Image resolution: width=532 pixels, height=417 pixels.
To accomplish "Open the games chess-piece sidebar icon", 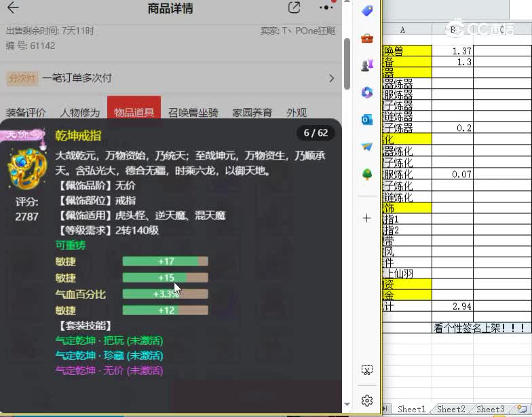I will [x=366, y=65].
